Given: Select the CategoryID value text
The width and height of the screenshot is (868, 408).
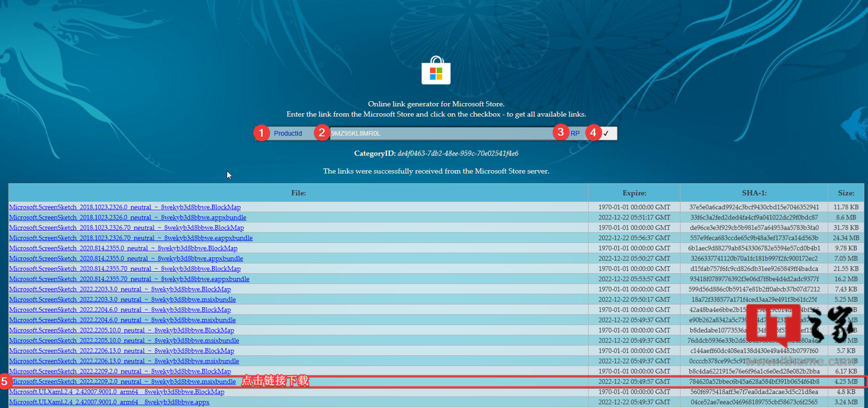Looking at the screenshot, I should pyautogui.click(x=458, y=154).
